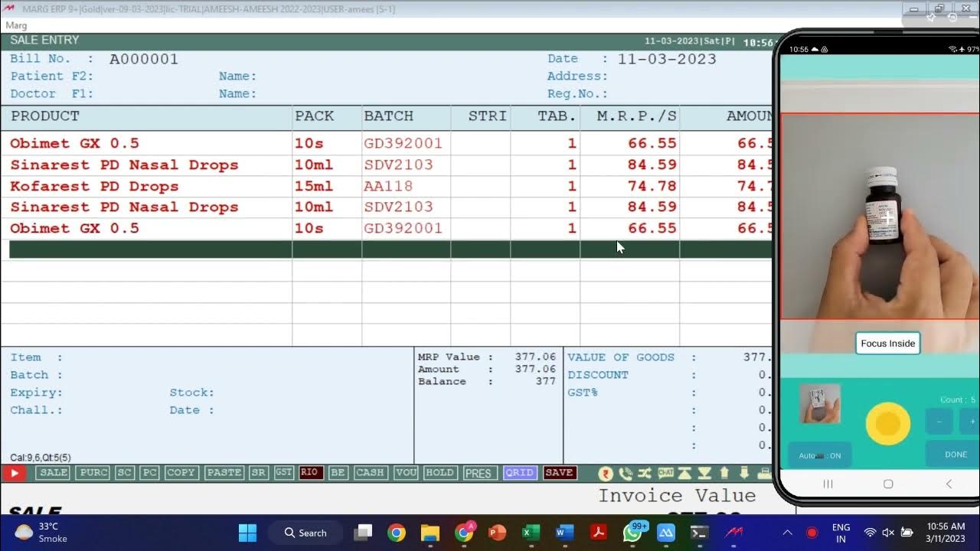Click the printer icon in toolbar
Screen dimensions: 980x551
tap(764, 473)
